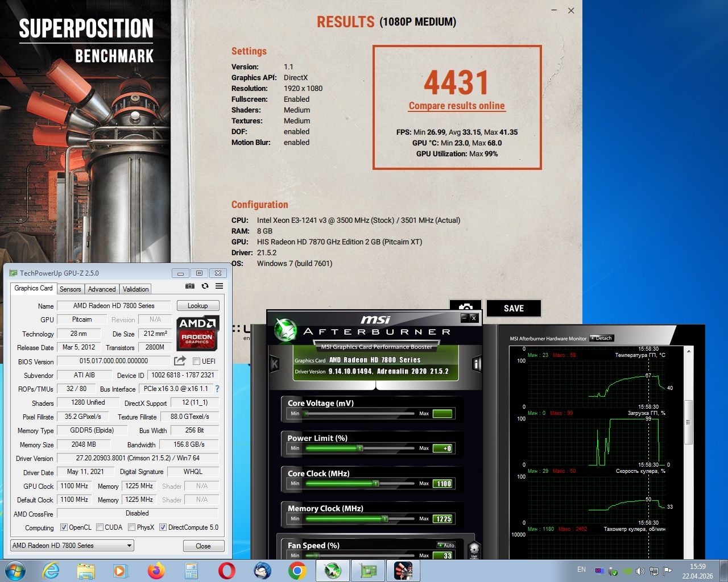Switch to the Sensors tab
This screenshot has height=582, width=728.
(x=71, y=289)
